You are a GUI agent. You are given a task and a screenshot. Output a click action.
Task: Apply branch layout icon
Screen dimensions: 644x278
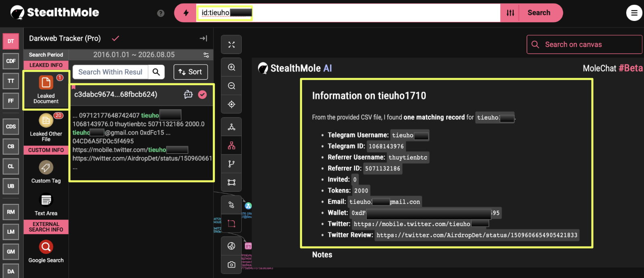pyautogui.click(x=231, y=164)
